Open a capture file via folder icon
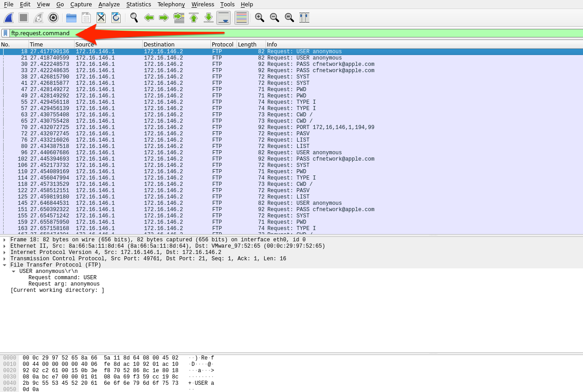This screenshot has height=392, width=583. (71, 18)
